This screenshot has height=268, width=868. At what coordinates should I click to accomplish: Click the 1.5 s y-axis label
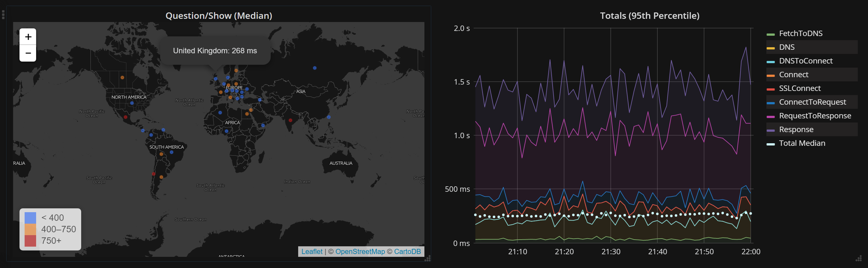[x=461, y=82]
